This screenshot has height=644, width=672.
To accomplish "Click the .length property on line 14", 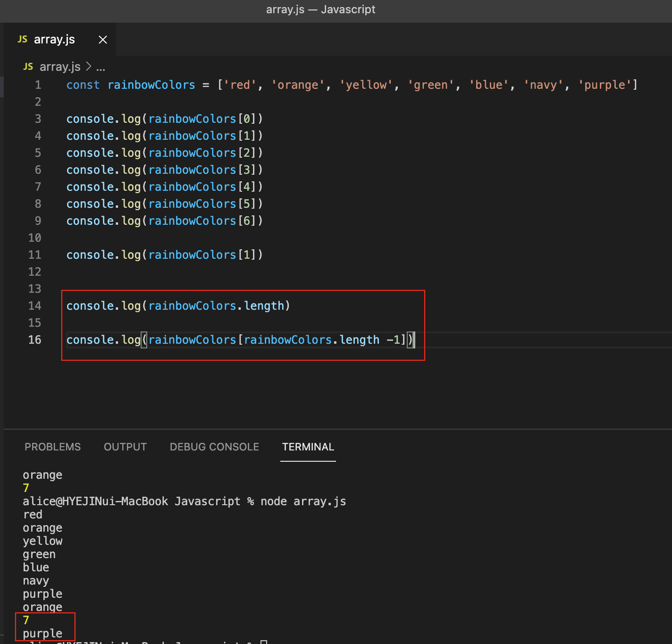I will pyautogui.click(x=260, y=306).
